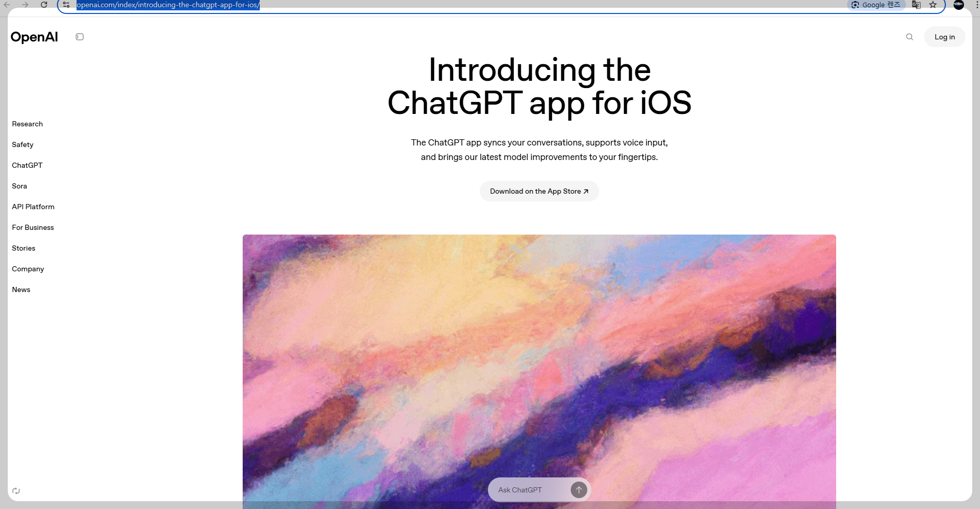980x509 pixels.
Task: Open the browser three-dot menu
Action: [977, 5]
